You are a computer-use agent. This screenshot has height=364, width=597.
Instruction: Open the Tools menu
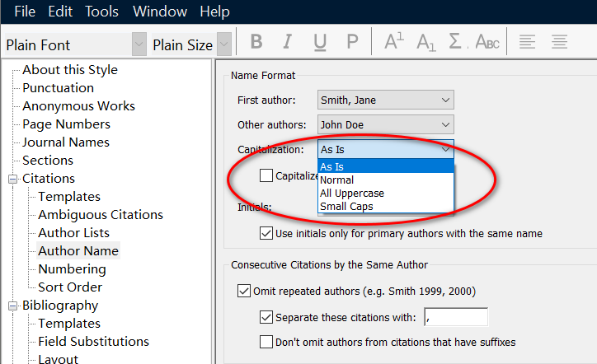(101, 12)
